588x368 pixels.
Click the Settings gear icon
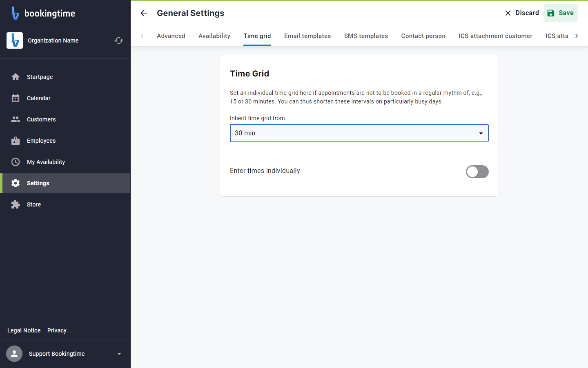[16, 183]
